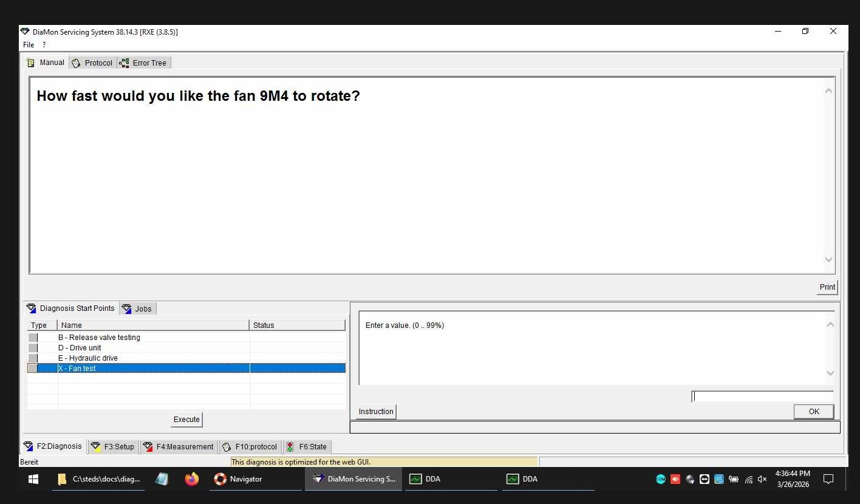Viewport: 860px width, 504px height.
Task: Sort by the Type column header
Action: 42,325
